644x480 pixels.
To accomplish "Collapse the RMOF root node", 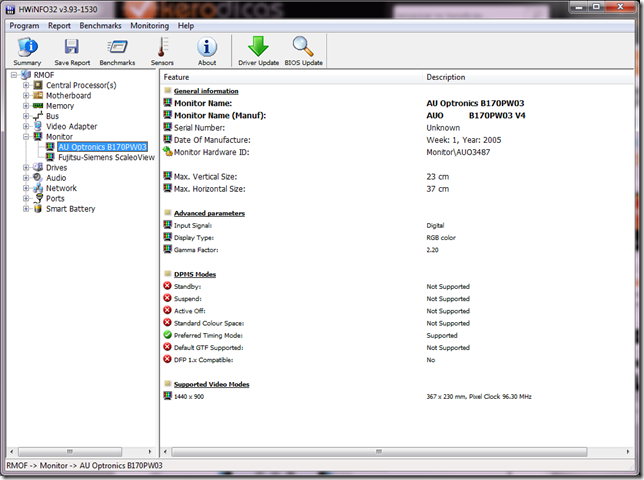I will (x=14, y=75).
